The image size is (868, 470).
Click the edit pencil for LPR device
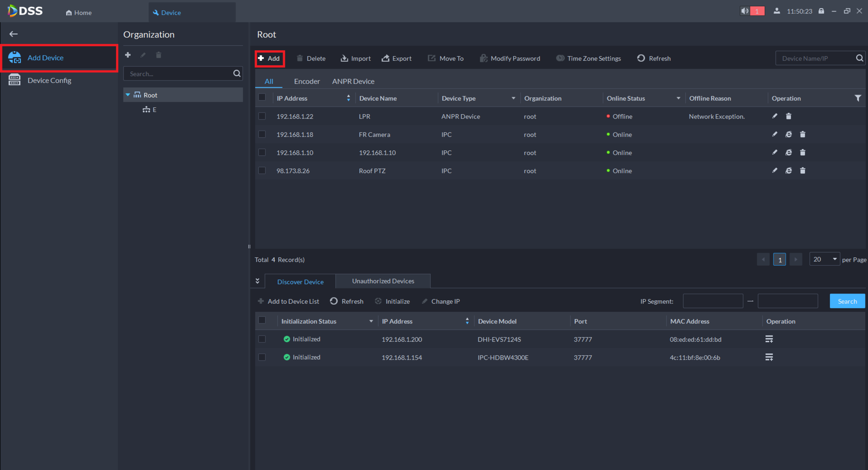[774, 116]
